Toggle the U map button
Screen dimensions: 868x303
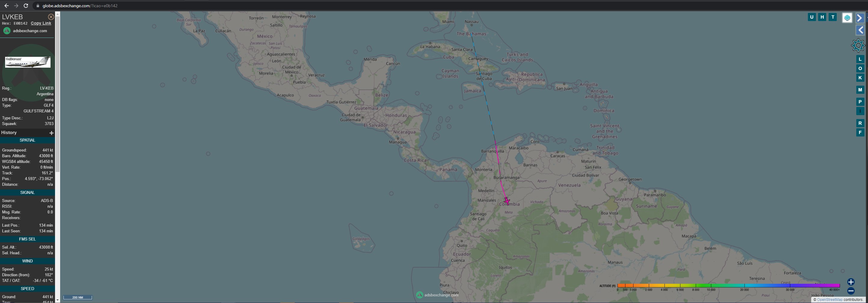point(811,17)
